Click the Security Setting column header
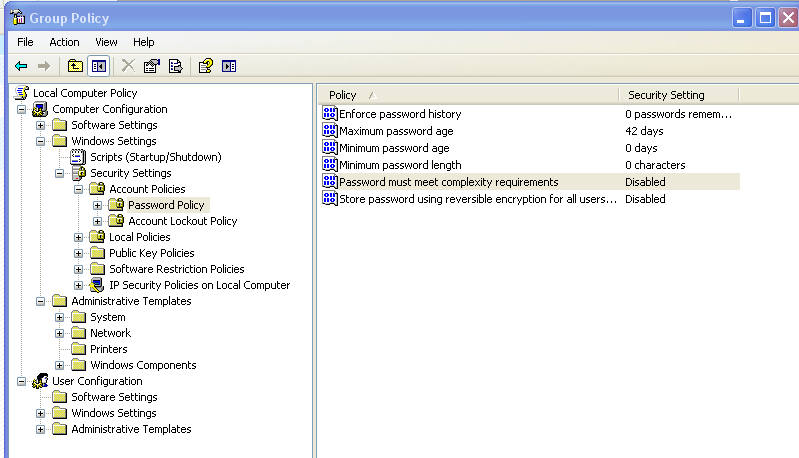799x458 pixels. pos(678,95)
